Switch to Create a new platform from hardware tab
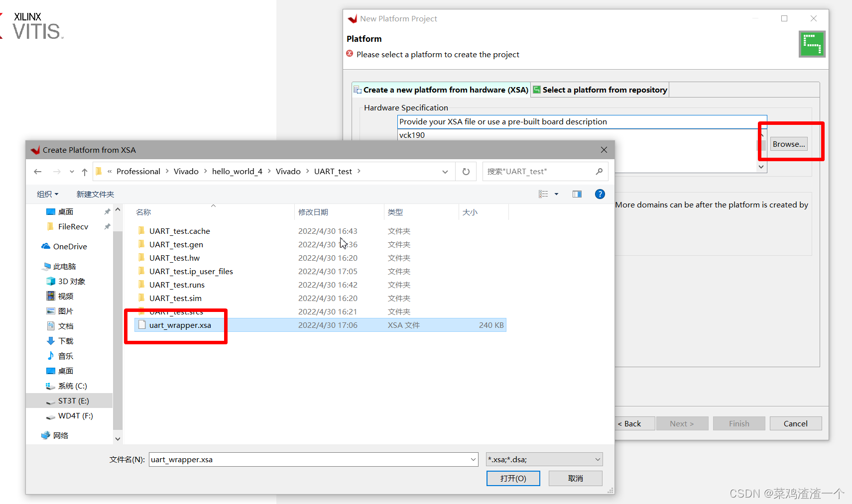 point(441,90)
